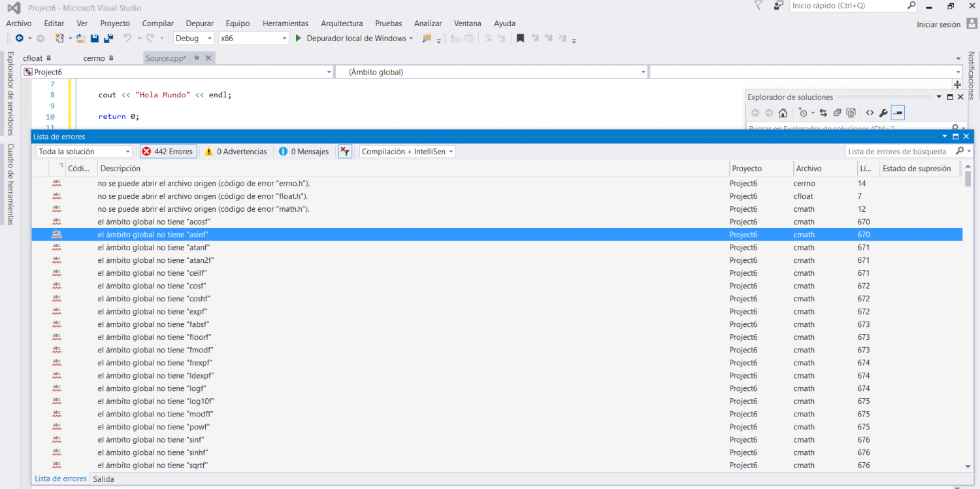Toggle the bookmark icon in toolbar
This screenshot has height=489, width=980.
(x=520, y=39)
